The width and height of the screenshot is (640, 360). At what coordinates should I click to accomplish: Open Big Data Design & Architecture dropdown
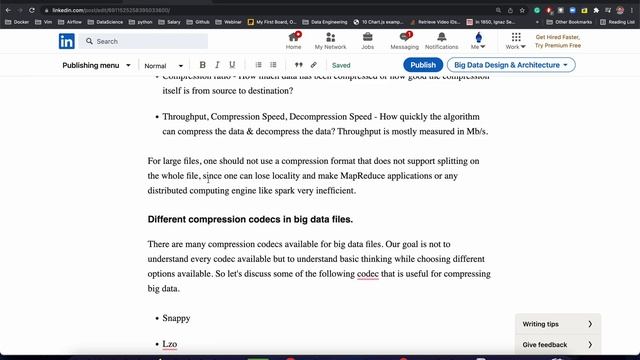pyautogui.click(x=511, y=65)
